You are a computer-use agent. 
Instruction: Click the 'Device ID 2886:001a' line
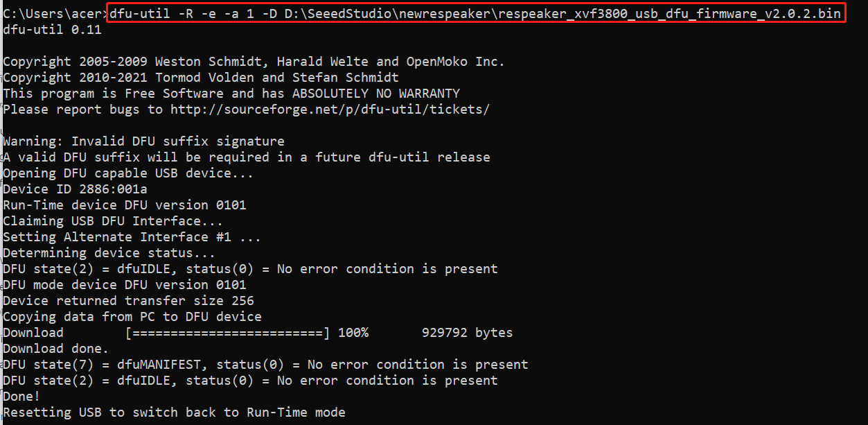click(x=75, y=189)
